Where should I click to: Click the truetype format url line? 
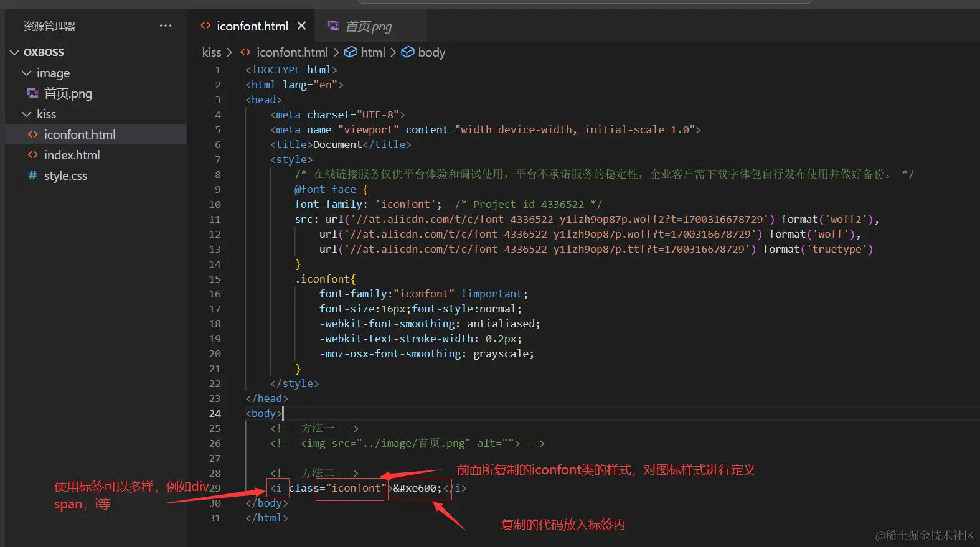pos(596,249)
